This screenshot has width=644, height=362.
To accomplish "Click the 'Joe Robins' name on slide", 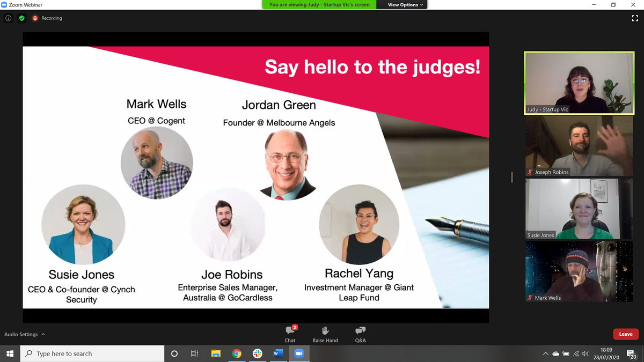I will [232, 275].
